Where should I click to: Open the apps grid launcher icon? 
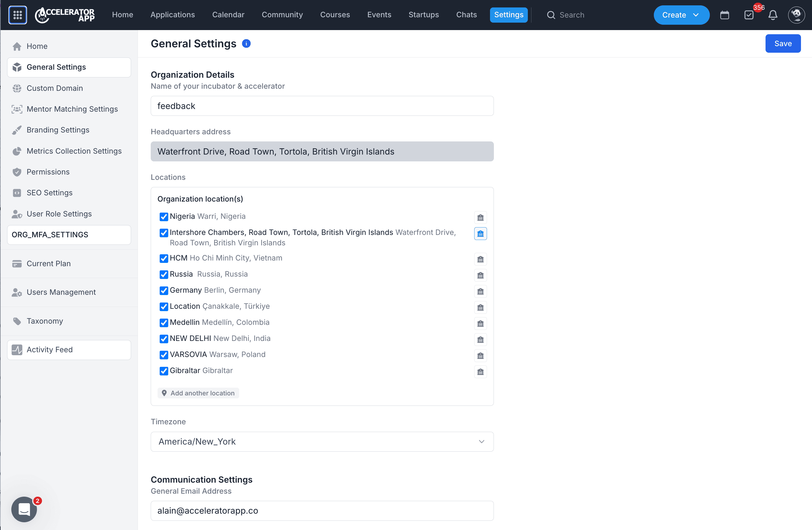pos(18,15)
